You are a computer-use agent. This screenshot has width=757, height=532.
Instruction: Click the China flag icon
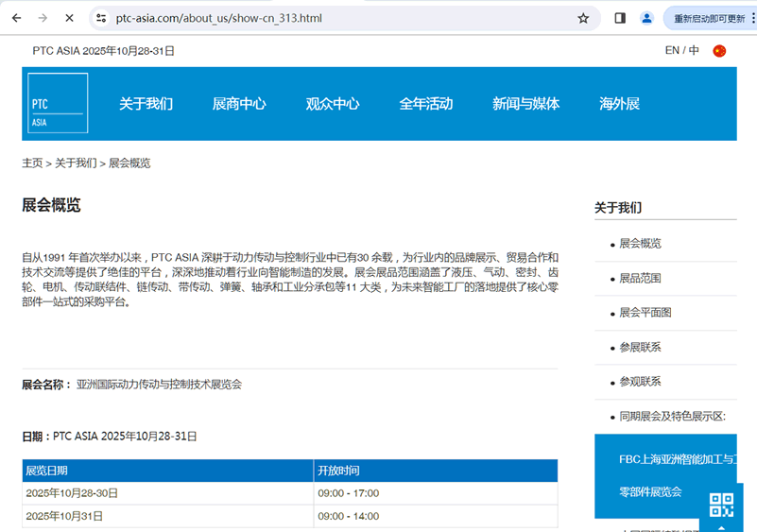pyautogui.click(x=719, y=51)
